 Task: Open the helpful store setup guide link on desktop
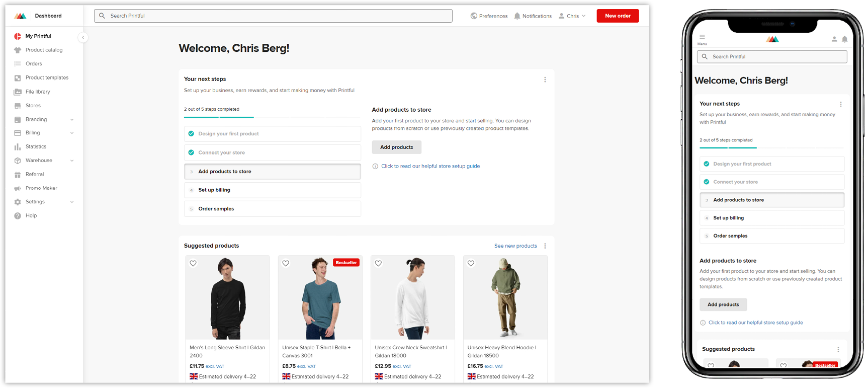tap(430, 166)
